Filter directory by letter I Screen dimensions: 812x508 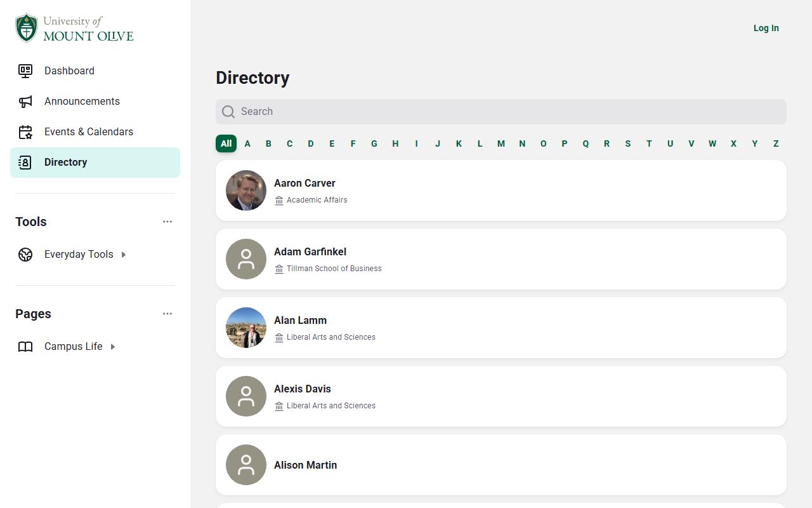(417, 144)
